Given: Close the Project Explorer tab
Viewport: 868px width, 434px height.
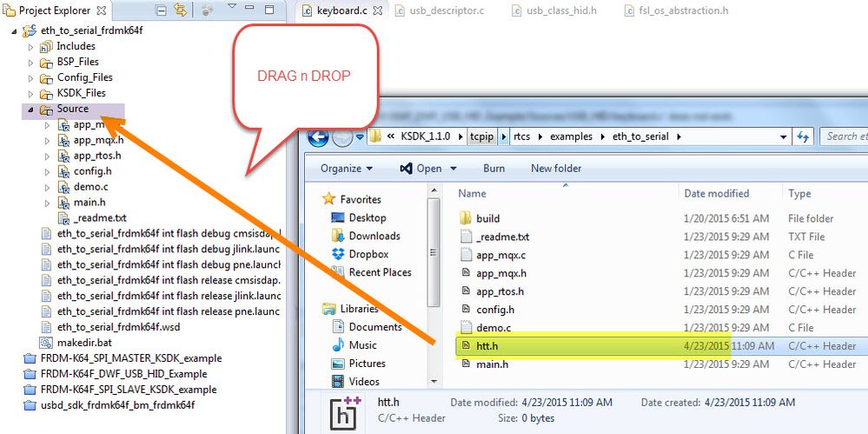Looking at the screenshot, I should click(102, 10).
